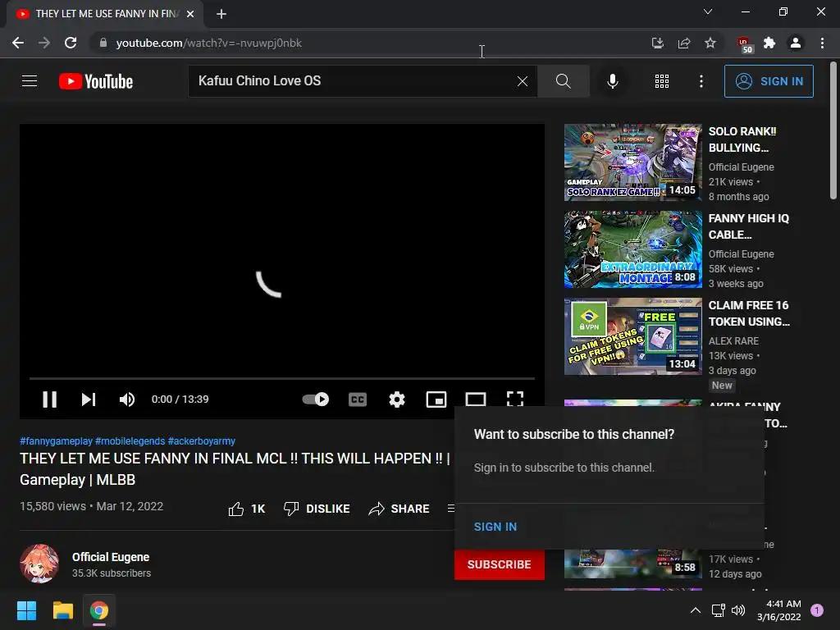The height and width of the screenshot is (630, 840).
Task: Open the clock and date flyout
Action: [x=779, y=610]
